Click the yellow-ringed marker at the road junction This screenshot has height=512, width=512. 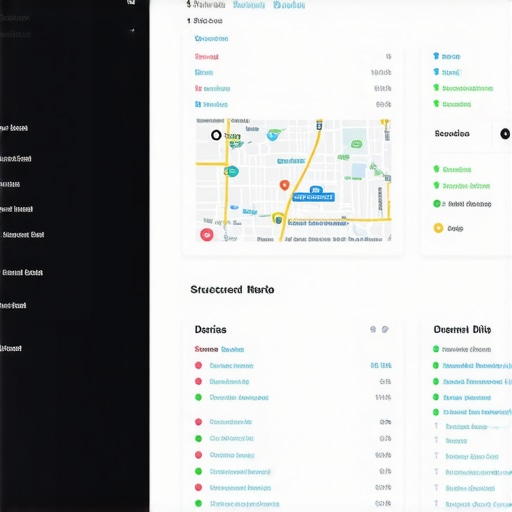(x=278, y=219)
